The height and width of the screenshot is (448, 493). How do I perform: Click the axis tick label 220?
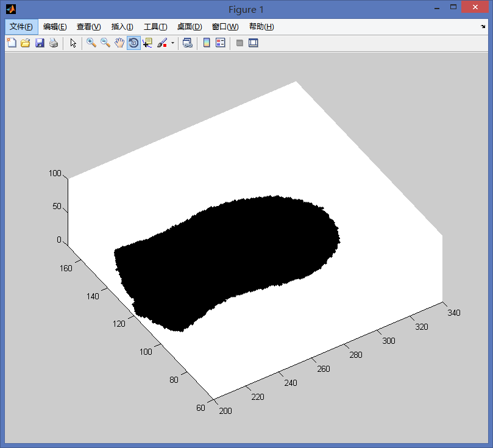[x=258, y=397]
